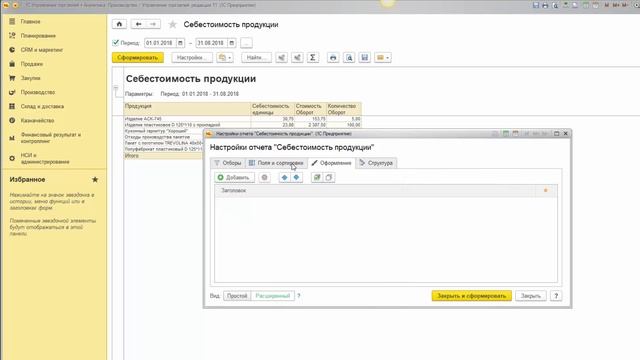This screenshot has height=360, width=640.
Task: Open Производство section in the sidebar
Action: [x=38, y=92]
